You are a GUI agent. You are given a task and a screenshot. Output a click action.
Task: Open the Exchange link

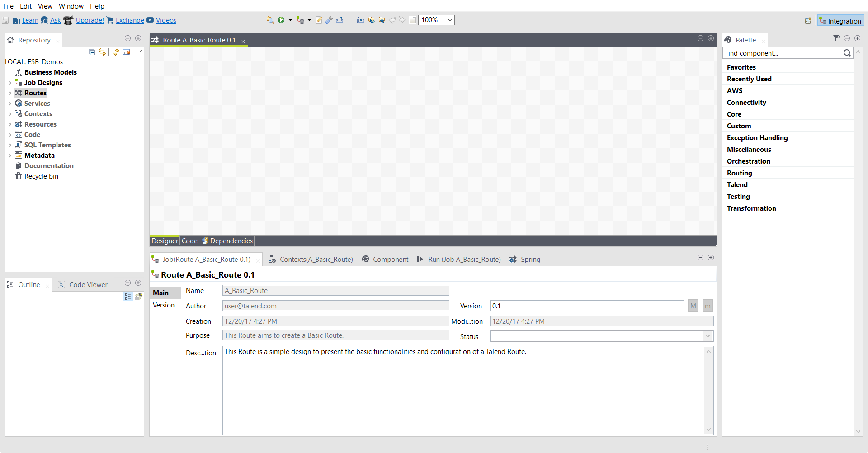click(x=130, y=20)
